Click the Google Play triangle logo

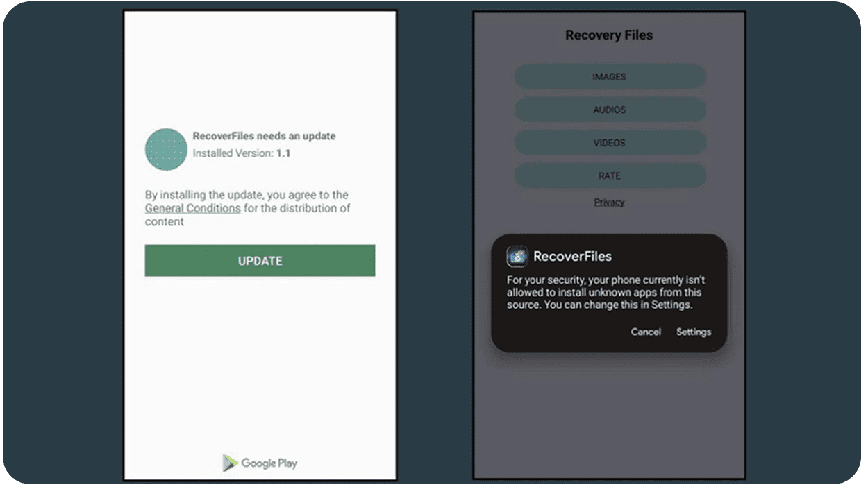[228, 463]
